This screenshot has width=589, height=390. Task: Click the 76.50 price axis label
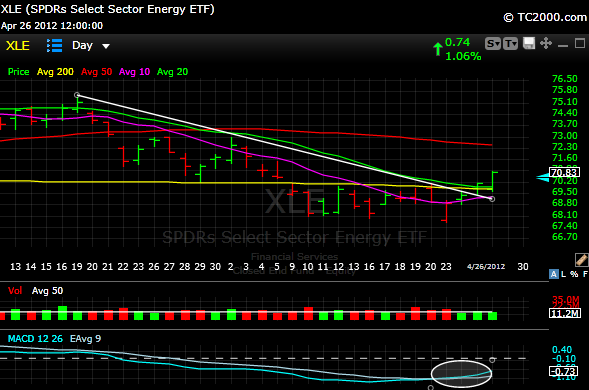[565, 79]
